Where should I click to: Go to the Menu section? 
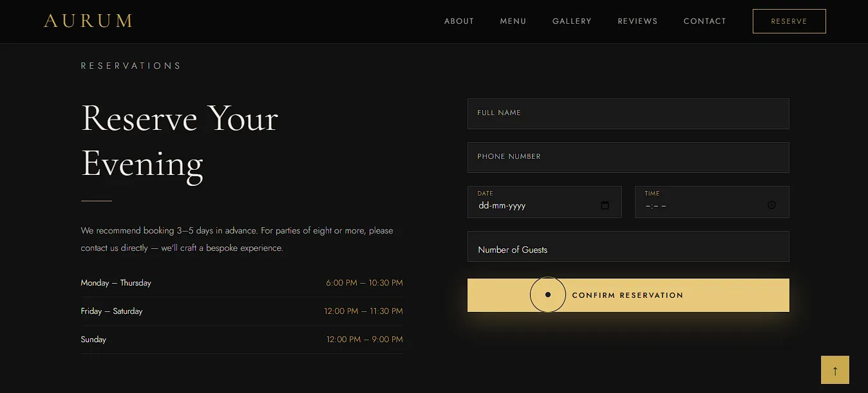(513, 21)
